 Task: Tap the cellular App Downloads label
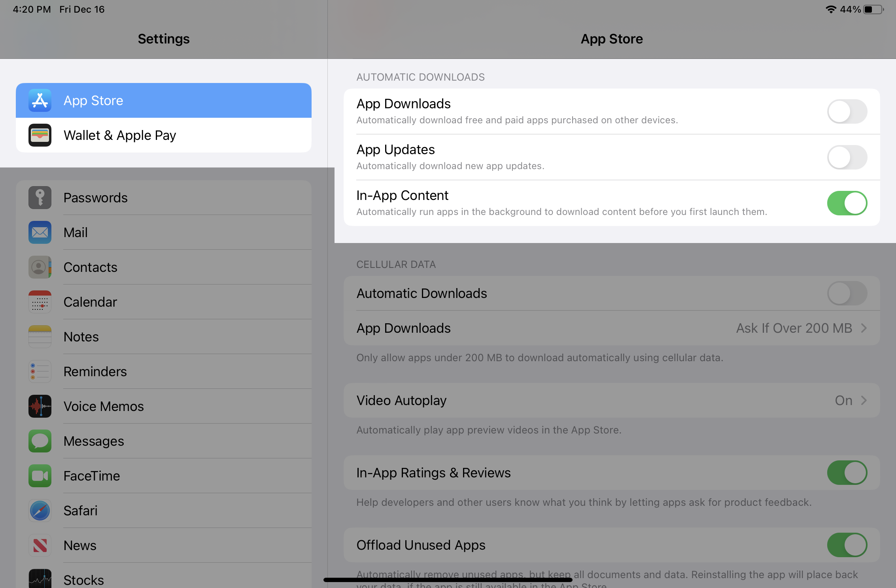tap(403, 328)
